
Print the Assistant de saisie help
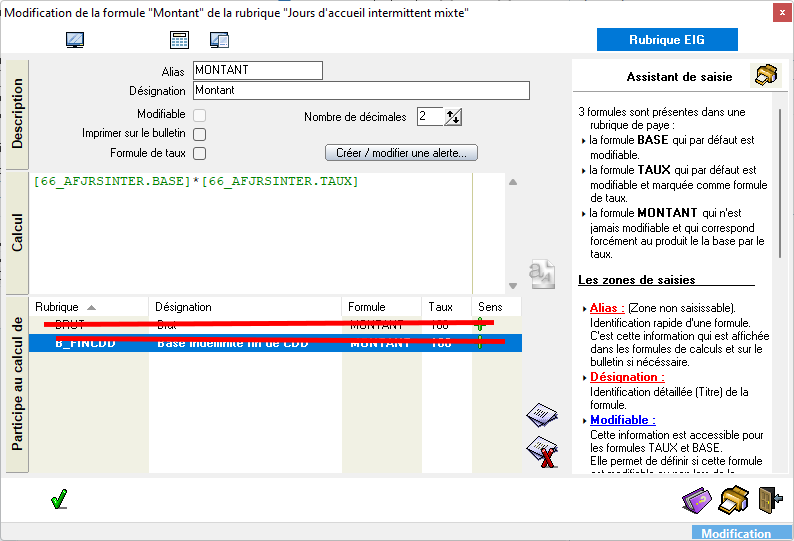(x=766, y=75)
